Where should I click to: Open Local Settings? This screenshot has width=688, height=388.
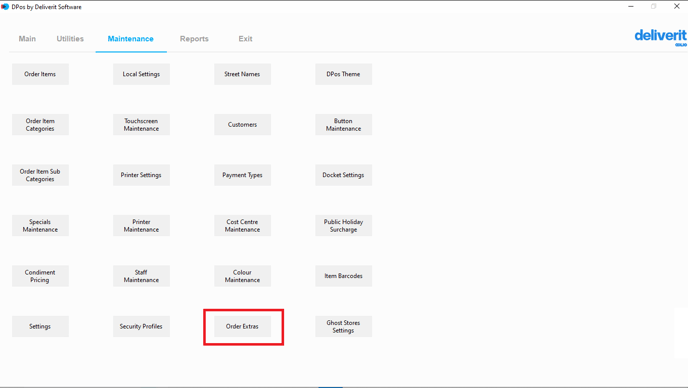click(x=141, y=74)
